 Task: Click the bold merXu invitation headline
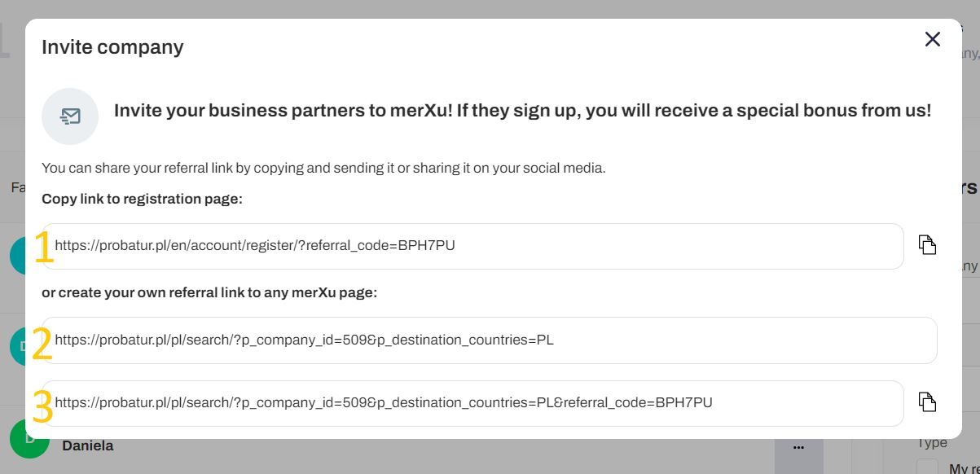pos(522,111)
